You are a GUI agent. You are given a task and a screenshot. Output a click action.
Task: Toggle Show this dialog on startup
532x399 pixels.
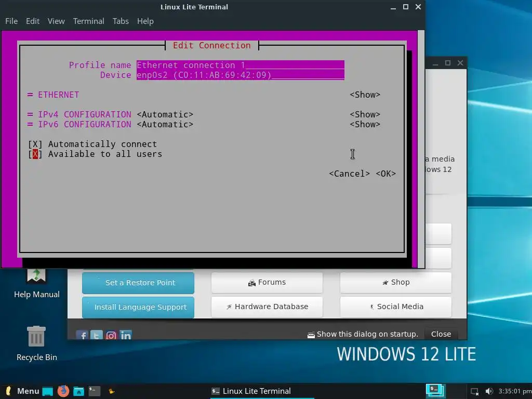(362, 334)
